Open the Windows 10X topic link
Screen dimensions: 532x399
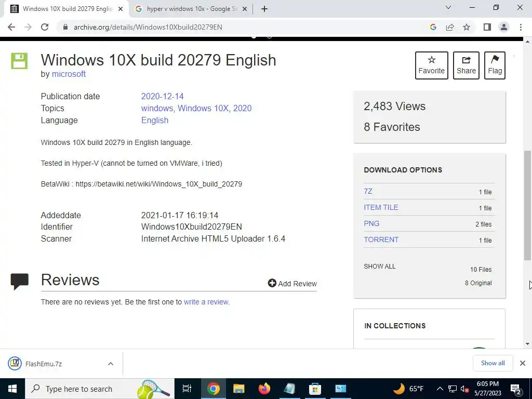[x=203, y=108]
